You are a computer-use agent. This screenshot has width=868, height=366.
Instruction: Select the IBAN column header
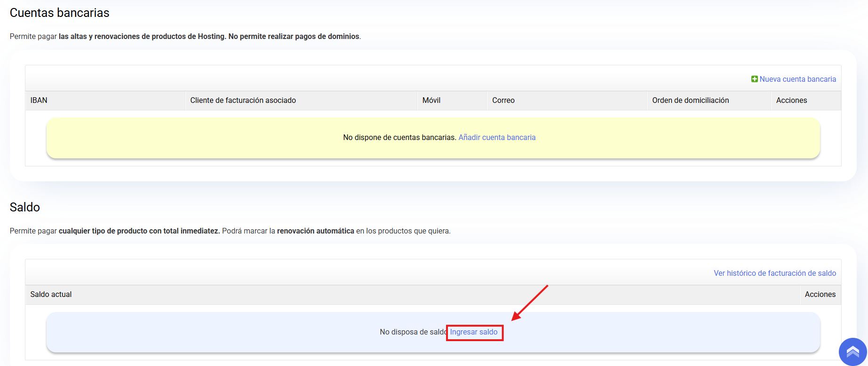click(x=39, y=101)
